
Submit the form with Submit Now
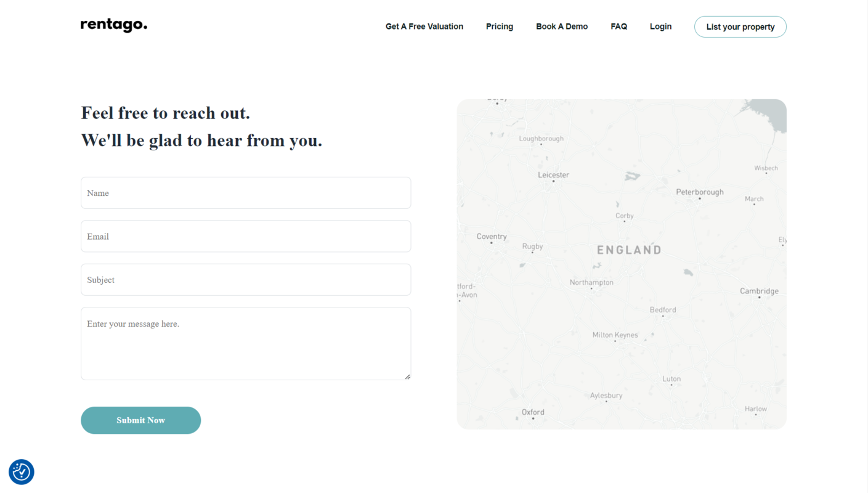[x=141, y=420]
